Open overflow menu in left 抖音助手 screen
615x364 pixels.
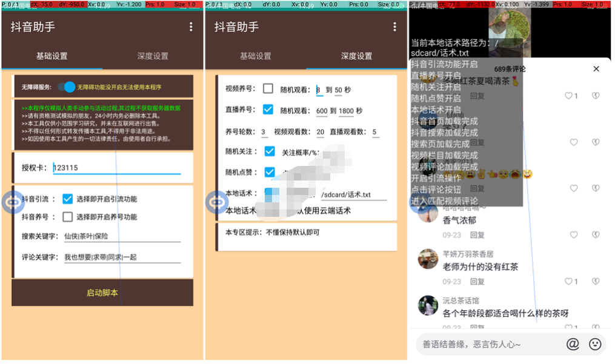(191, 27)
